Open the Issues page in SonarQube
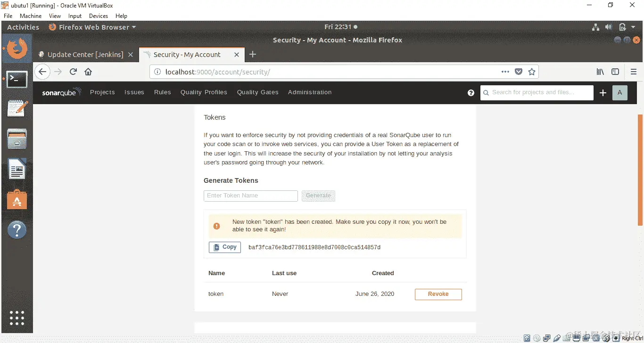This screenshot has height=343, width=644. [134, 92]
